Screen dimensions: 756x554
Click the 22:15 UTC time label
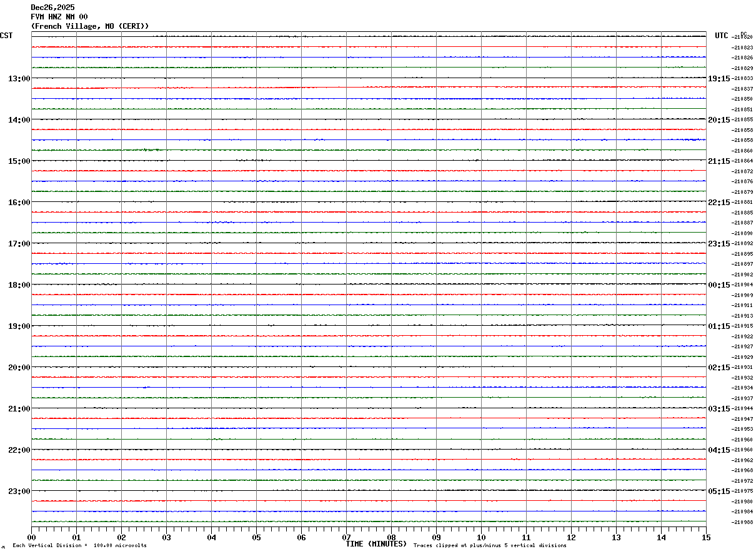click(719, 203)
